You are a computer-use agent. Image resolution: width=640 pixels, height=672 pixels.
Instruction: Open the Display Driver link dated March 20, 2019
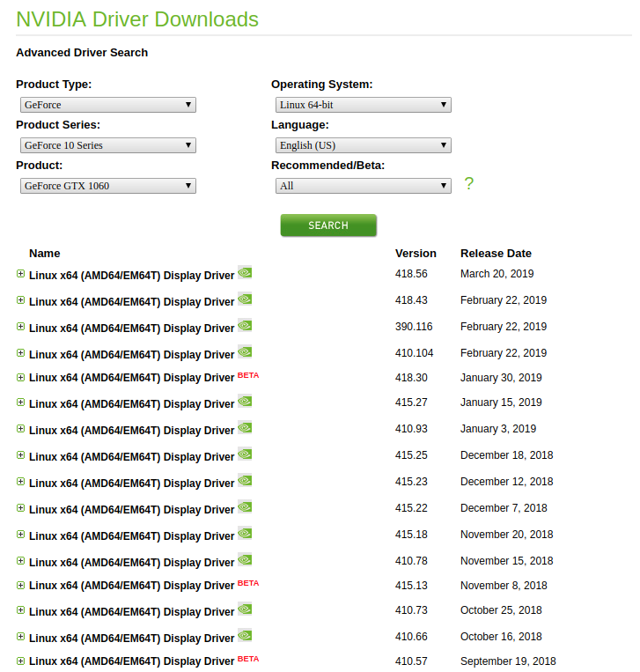(x=131, y=275)
